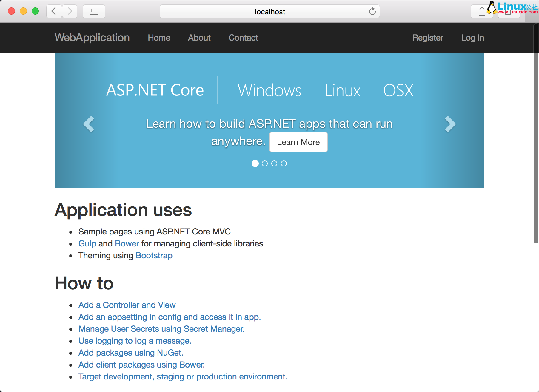Click the Register link
This screenshot has width=539, height=392.
[x=428, y=38]
